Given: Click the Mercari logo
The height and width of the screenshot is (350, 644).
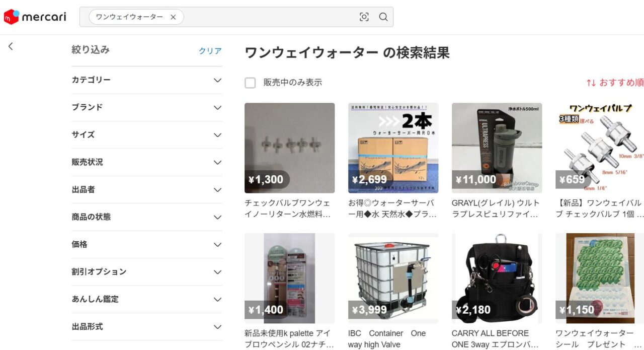Looking at the screenshot, I should click(35, 17).
